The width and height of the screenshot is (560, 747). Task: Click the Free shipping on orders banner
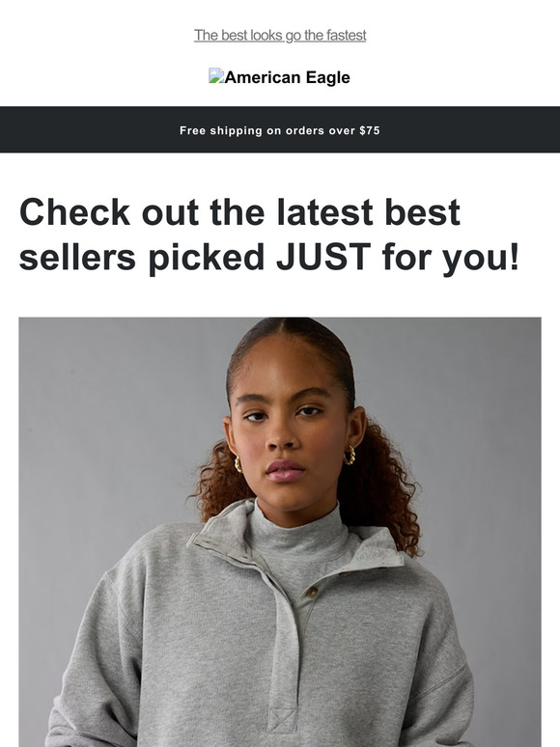(x=280, y=129)
